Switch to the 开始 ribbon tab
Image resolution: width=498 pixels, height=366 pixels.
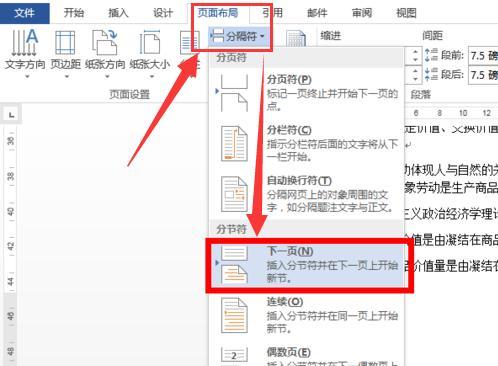tap(74, 13)
